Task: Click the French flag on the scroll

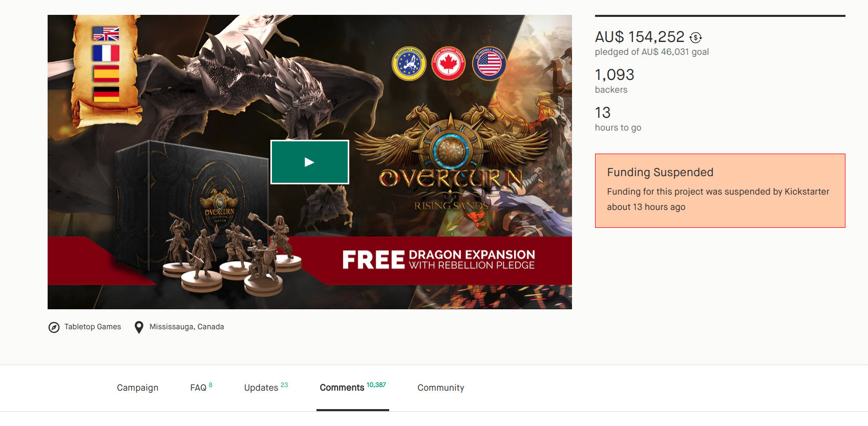Action: (x=106, y=53)
